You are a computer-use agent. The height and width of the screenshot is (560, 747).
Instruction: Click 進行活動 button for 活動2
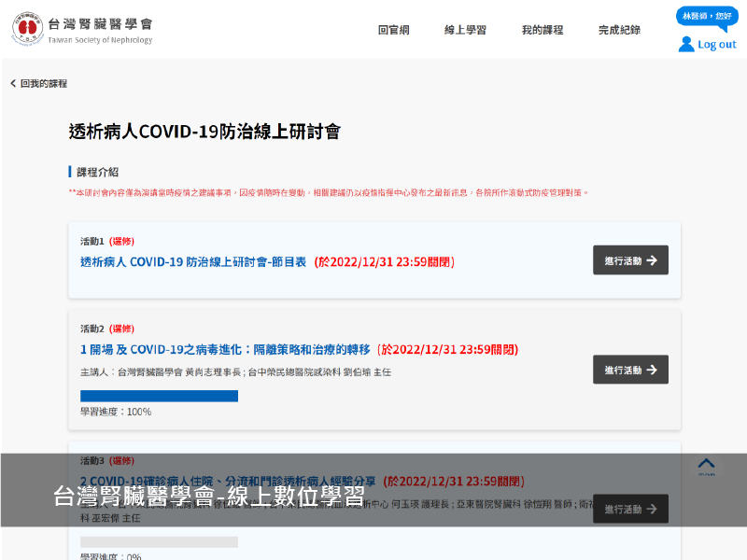(x=630, y=370)
